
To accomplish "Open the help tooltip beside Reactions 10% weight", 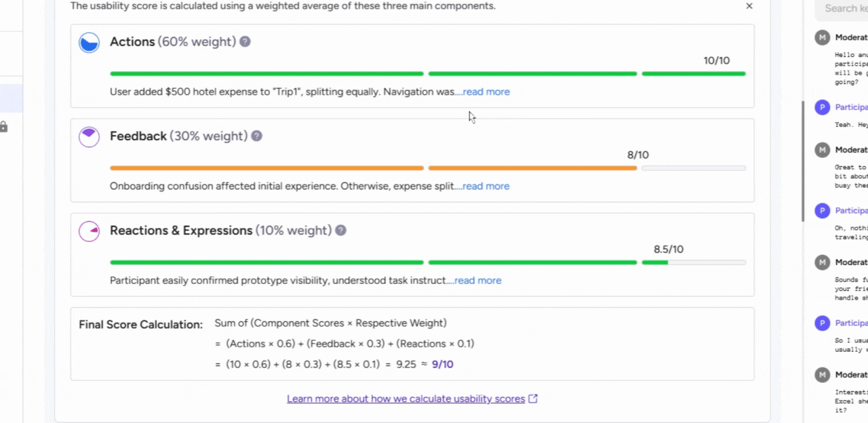I will click(x=340, y=230).
